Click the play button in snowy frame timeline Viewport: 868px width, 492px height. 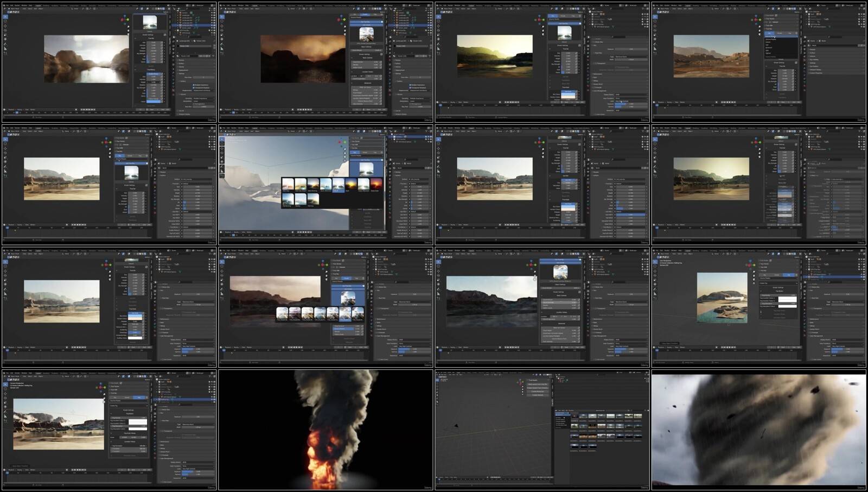click(x=305, y=232)
